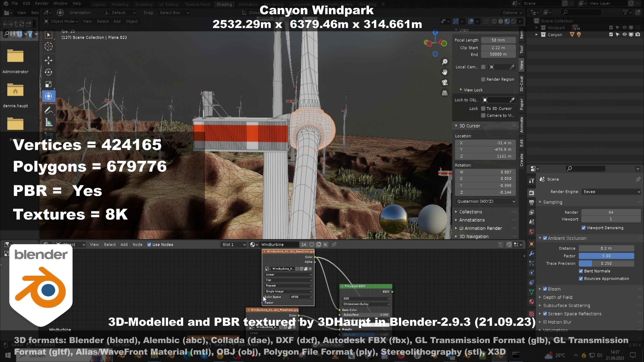Image resolution: width=644 pixels, height=362 pixels.
Task: Open the Render menu
Action: 41,4
